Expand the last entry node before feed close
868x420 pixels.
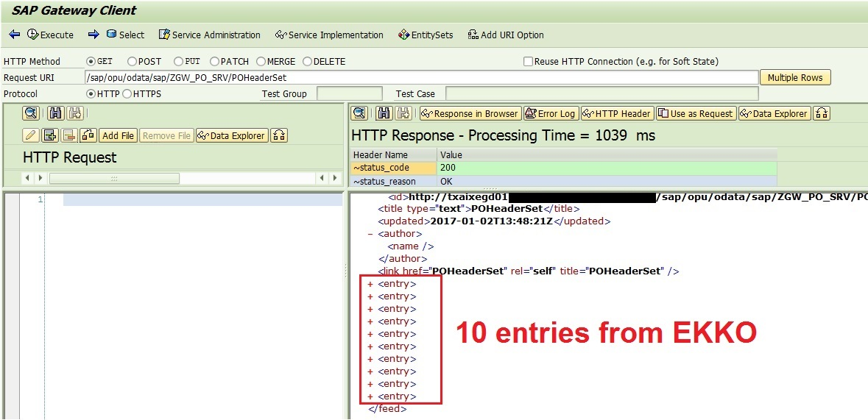coord(370,396)
